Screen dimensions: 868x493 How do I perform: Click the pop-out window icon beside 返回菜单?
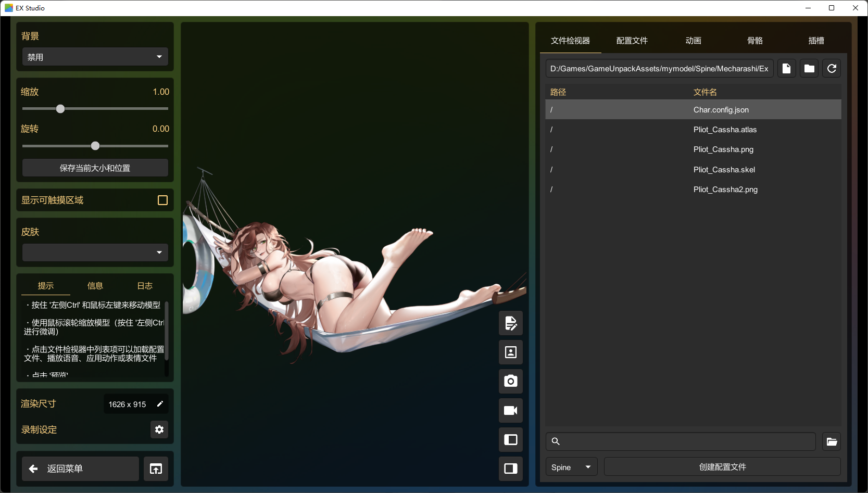click(x=156, y=469)
